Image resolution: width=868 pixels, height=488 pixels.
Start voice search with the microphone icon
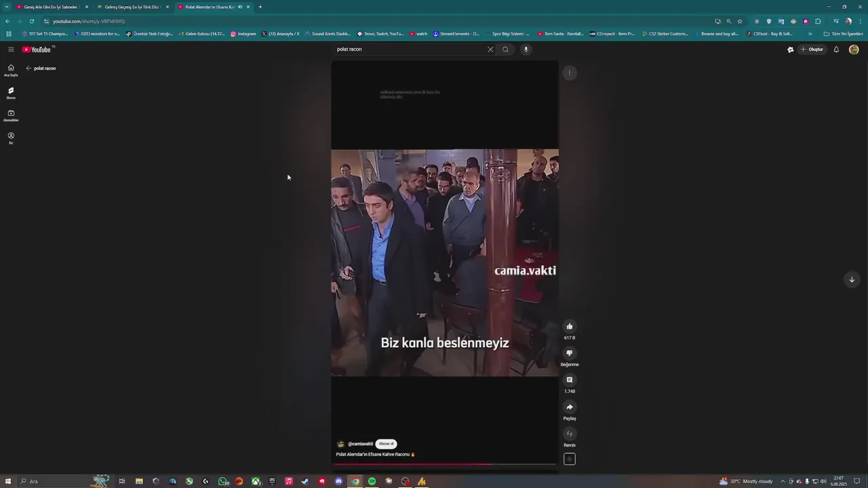pos(526,49)
